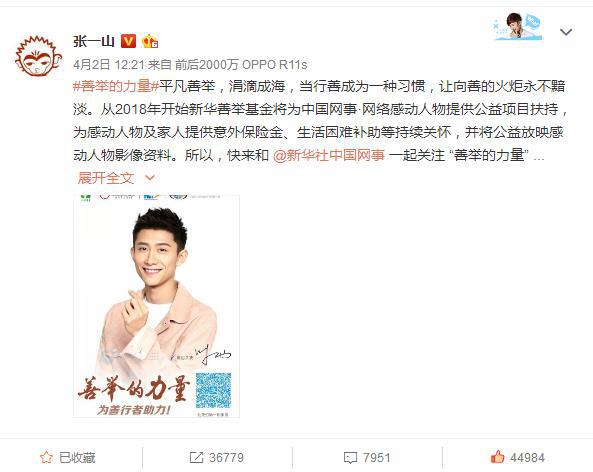Click the 前后2000万 OPPO R11s source link
Image resolution: width=593 pixels, height=472 pixels.
point(241,65)
